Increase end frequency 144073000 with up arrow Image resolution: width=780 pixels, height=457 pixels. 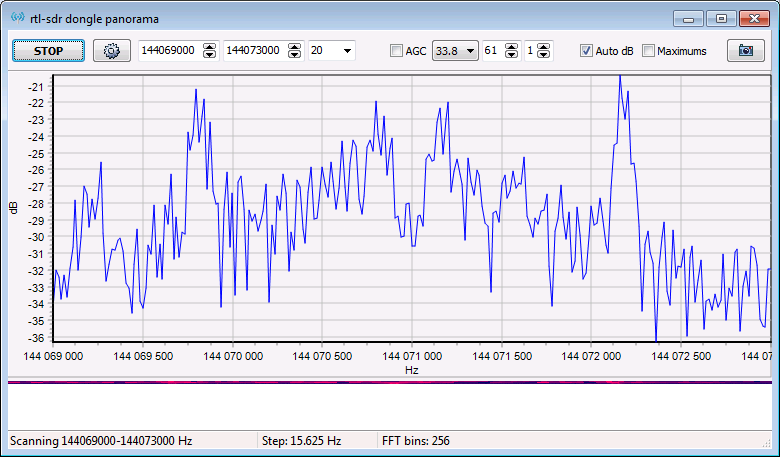click(295, 47)
